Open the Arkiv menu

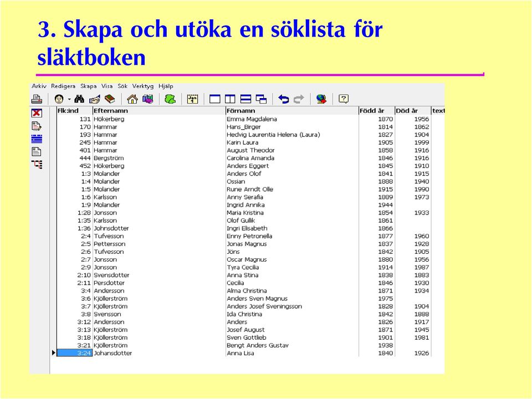point(39,86)
